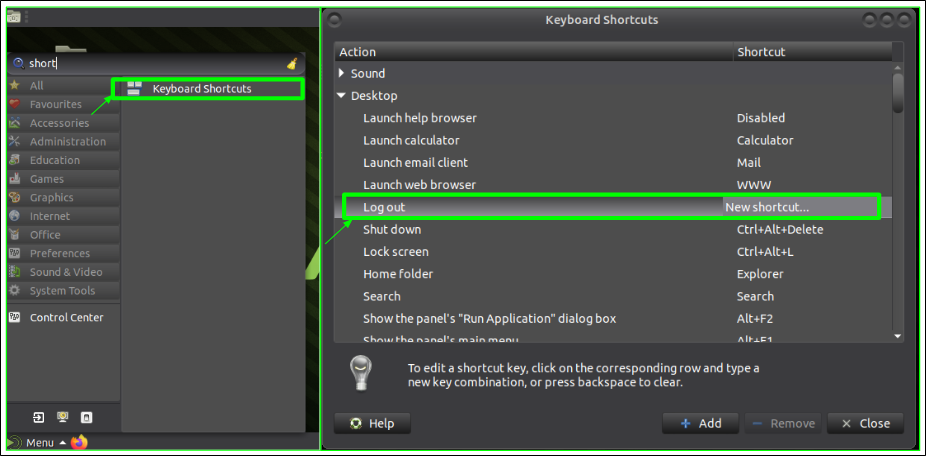Clear the menu search with broom icon
Image resolution: width=926 pixels, height=456 pixels.
click(292, 64)
